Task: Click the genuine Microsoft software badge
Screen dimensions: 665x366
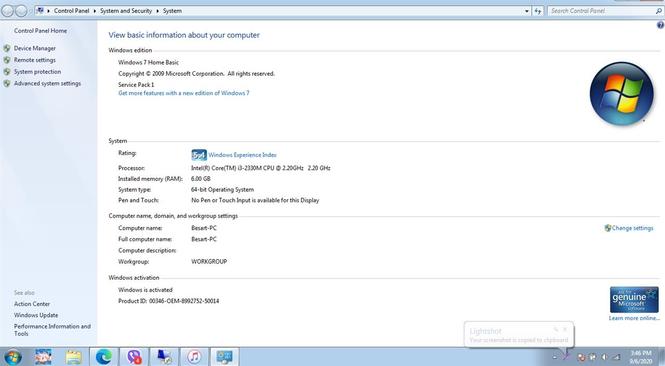Action: (634, 300)
